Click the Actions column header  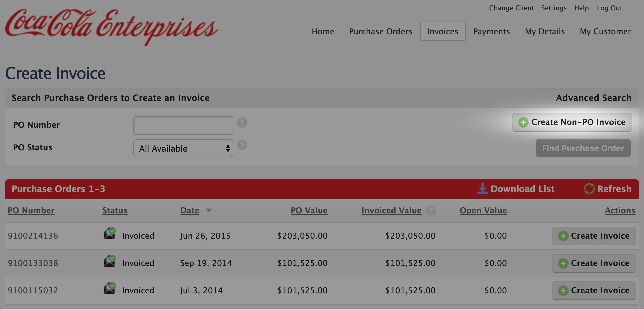pos(620,210)
